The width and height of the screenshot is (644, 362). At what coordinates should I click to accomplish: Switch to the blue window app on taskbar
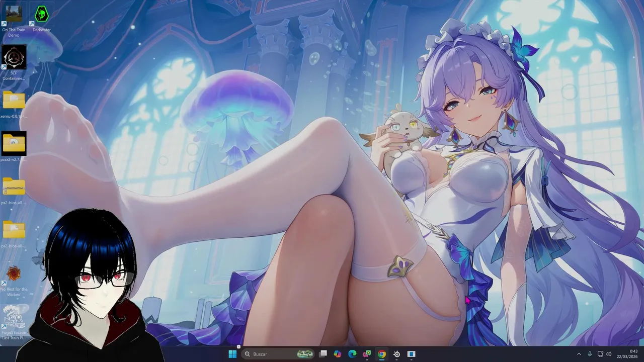coord(411,354)
